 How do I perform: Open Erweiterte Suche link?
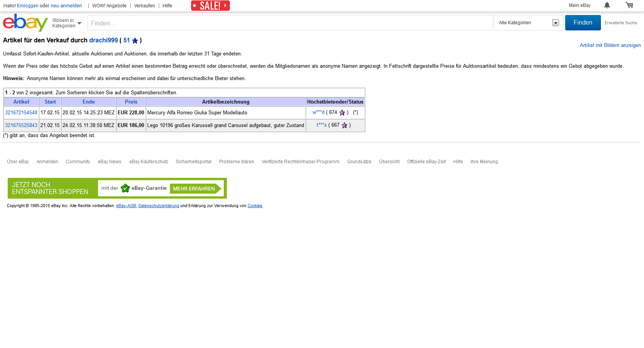(x=621, y=23)
